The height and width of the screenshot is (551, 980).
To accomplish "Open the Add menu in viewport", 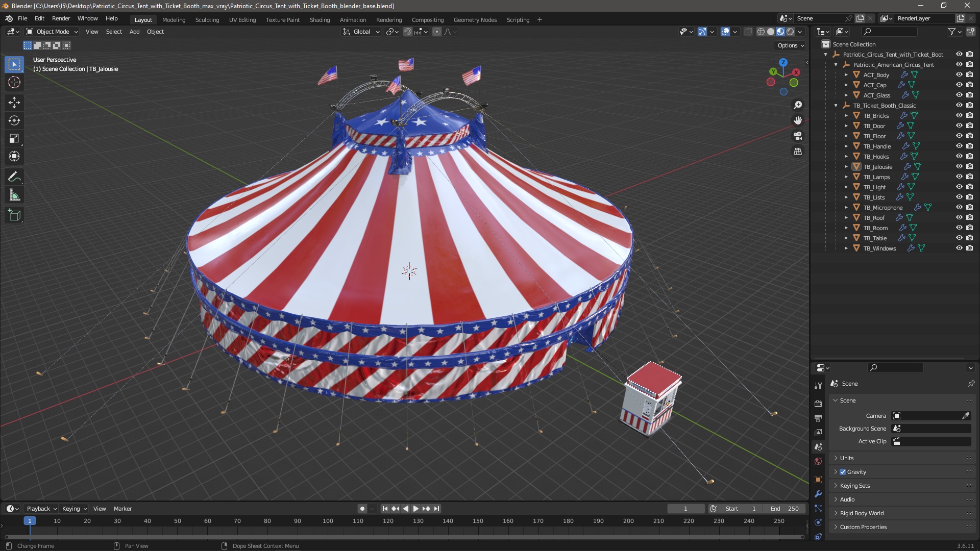I will coord(134,32).
